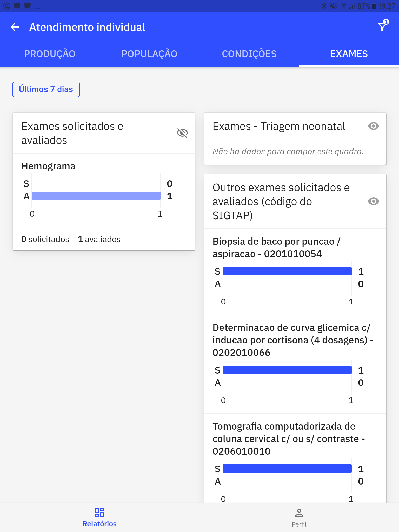Toggle visibility of Exames solicitados e avaliados

coord(182,133)
